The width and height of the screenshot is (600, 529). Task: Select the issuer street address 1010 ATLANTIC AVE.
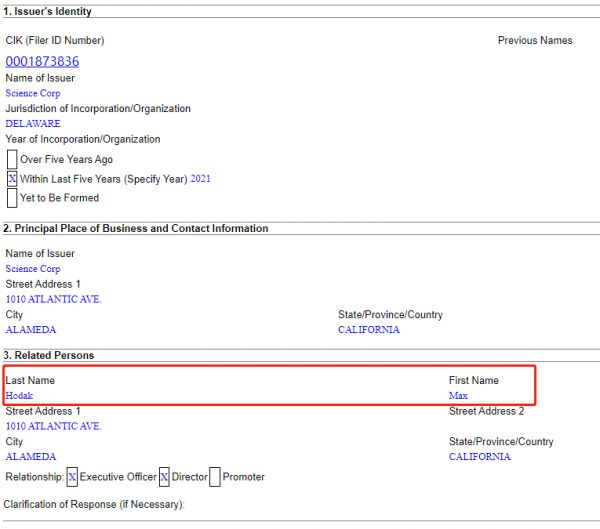pyautogui.click(x=54, y=299)
